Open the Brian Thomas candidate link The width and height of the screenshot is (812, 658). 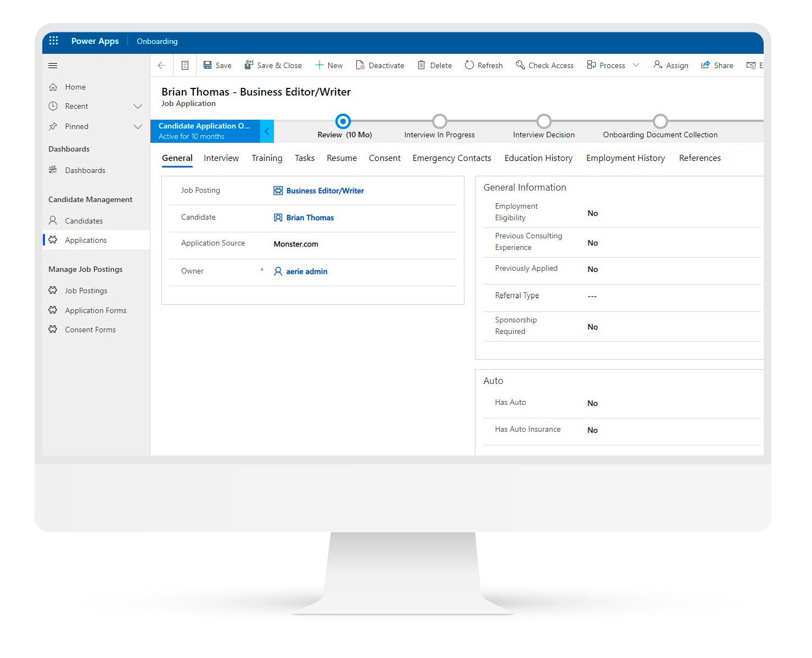[x=310, y=218]
